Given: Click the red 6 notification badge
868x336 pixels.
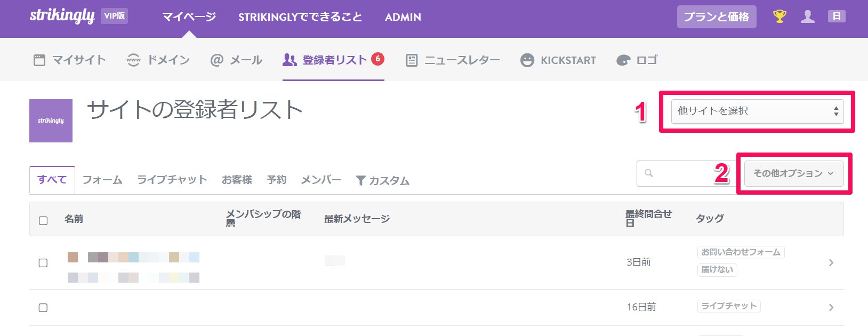Looking at the screenshot, I should pos(377,59).
